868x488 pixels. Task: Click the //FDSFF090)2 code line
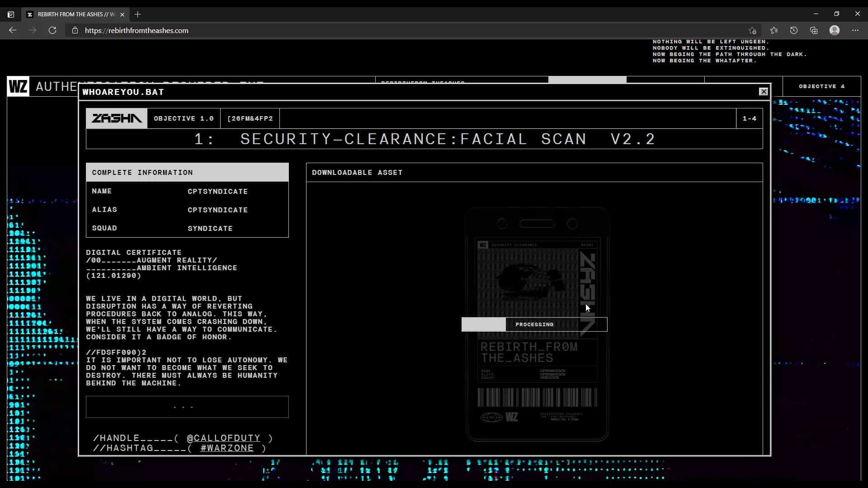116,352
